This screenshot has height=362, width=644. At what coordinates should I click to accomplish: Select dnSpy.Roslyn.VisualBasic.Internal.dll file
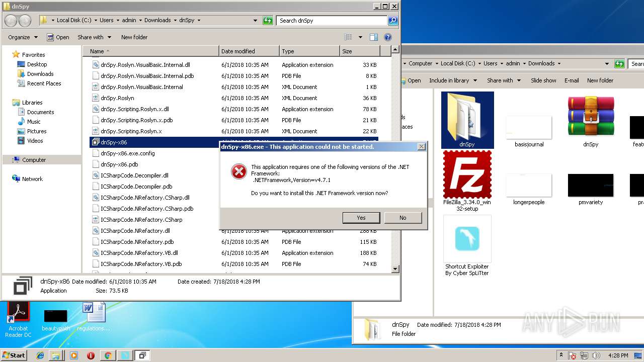coord(145,65)
